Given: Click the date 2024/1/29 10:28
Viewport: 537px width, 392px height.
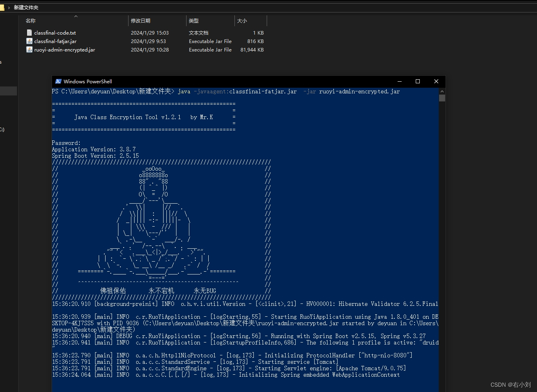Looking at the screenshot, I should click(150, 50).
